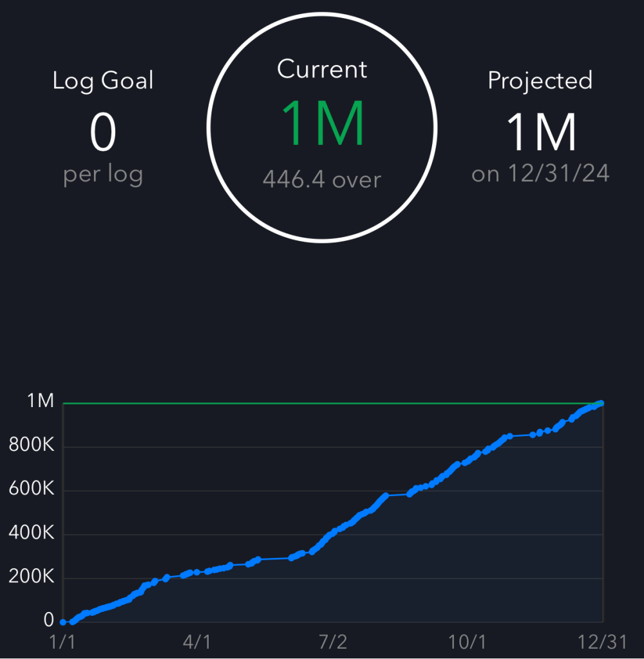
Task: Click the white 1M projected value
Action: (540, 131)
